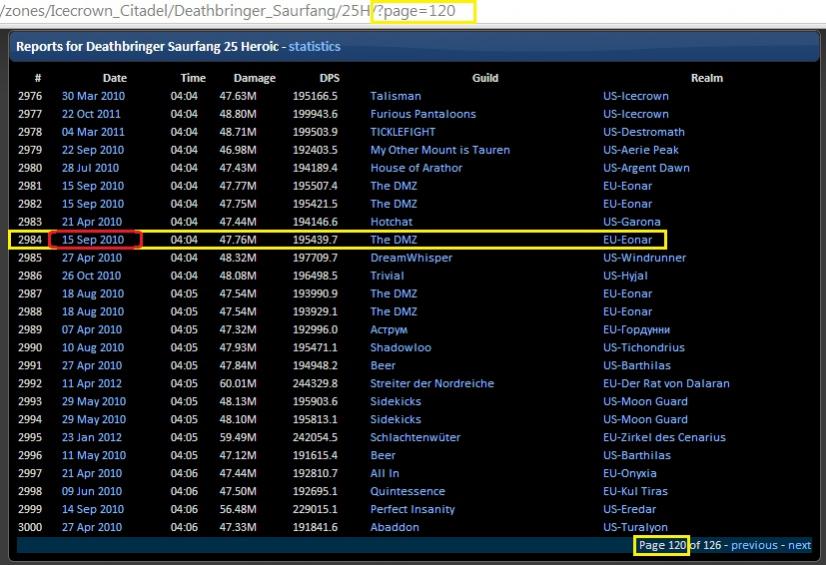826x565 pixels.
Task: Open the Talisman guild link
Action: coord(395,96)
